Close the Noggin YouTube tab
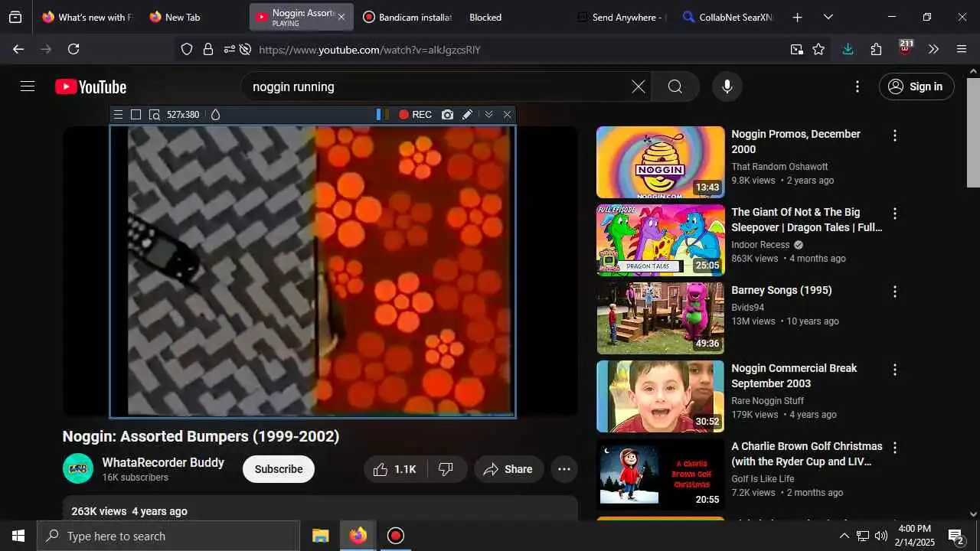The width and height of the screenshot is (980, 551). click(341, 17)
